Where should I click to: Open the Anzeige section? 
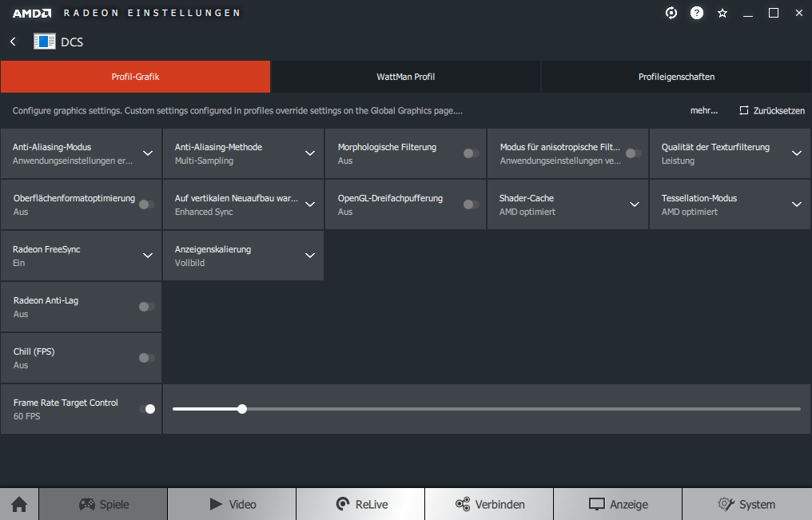(x=618, y=504)
